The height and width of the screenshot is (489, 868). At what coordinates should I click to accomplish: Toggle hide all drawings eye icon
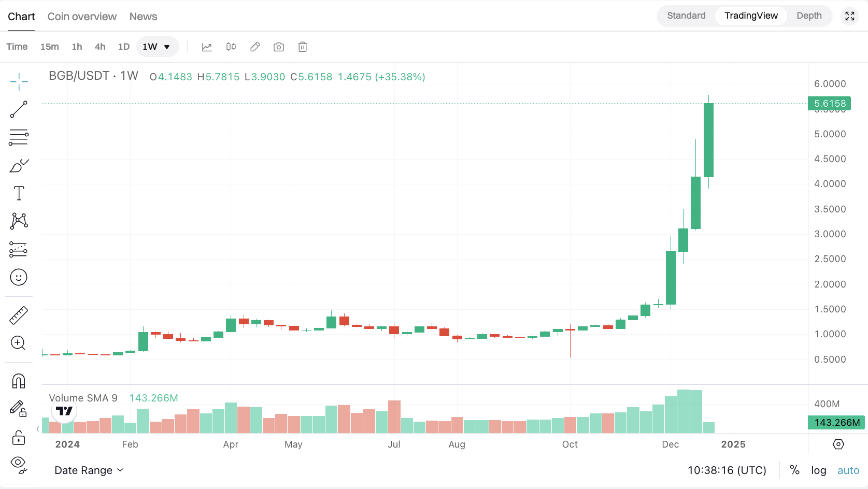coord(19,465)
